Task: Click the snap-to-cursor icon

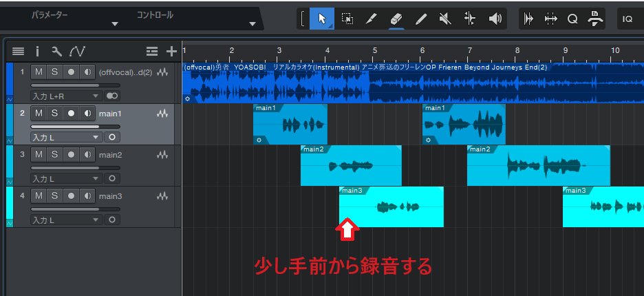Action: [528, 19]
